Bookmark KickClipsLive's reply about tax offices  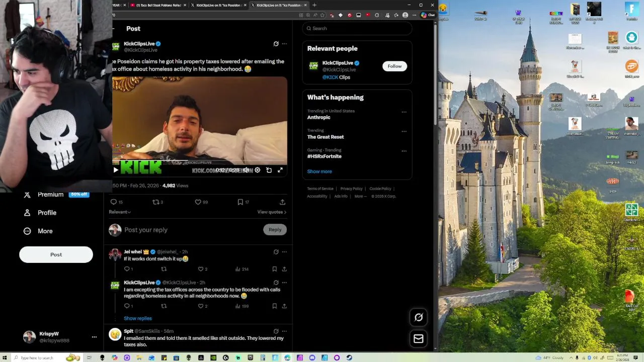coord(274,306)
